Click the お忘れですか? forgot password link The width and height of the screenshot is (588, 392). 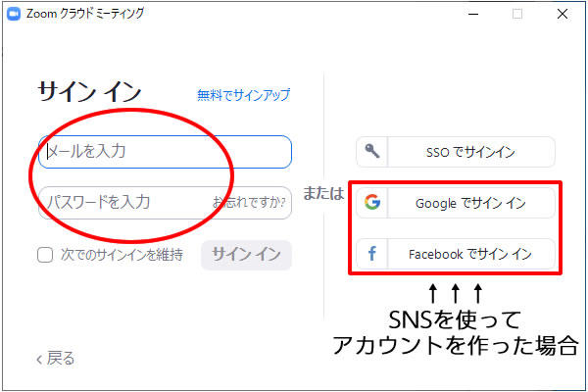pyautogui.click(x=250, y=203)
